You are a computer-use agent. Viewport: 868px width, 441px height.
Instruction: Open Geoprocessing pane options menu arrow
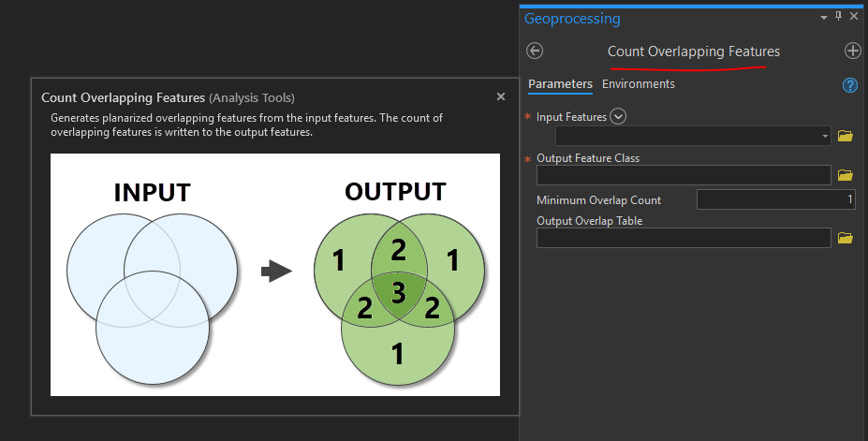(823, 17)
